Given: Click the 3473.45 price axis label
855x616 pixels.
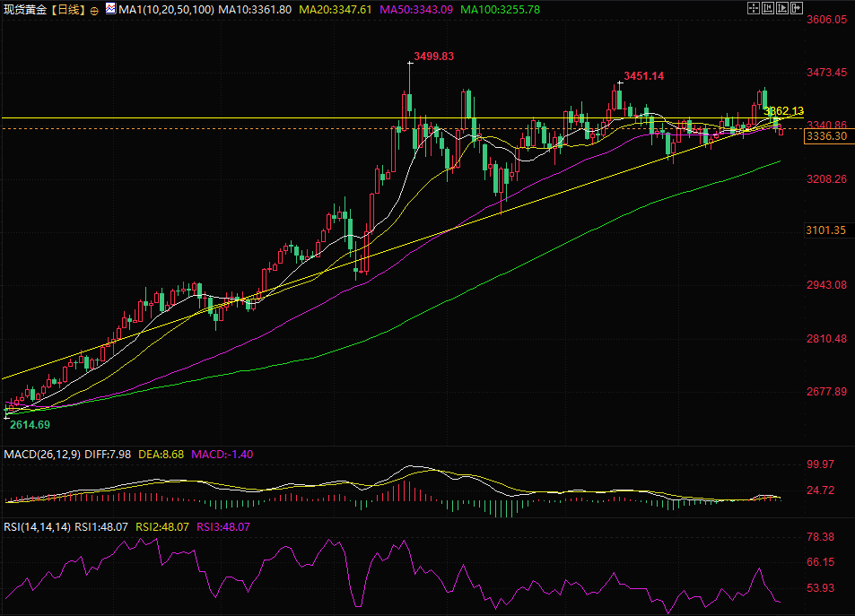Looking at the screenshot, I should coord(826,73).
